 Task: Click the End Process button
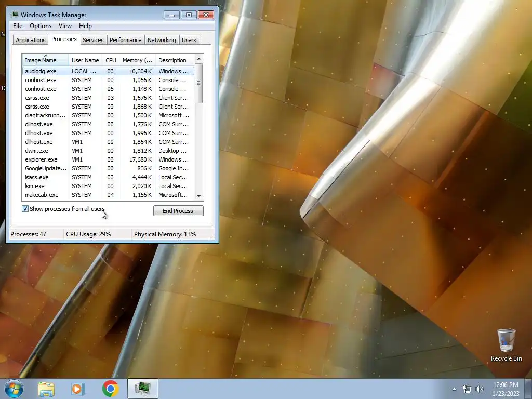point(178,211)
